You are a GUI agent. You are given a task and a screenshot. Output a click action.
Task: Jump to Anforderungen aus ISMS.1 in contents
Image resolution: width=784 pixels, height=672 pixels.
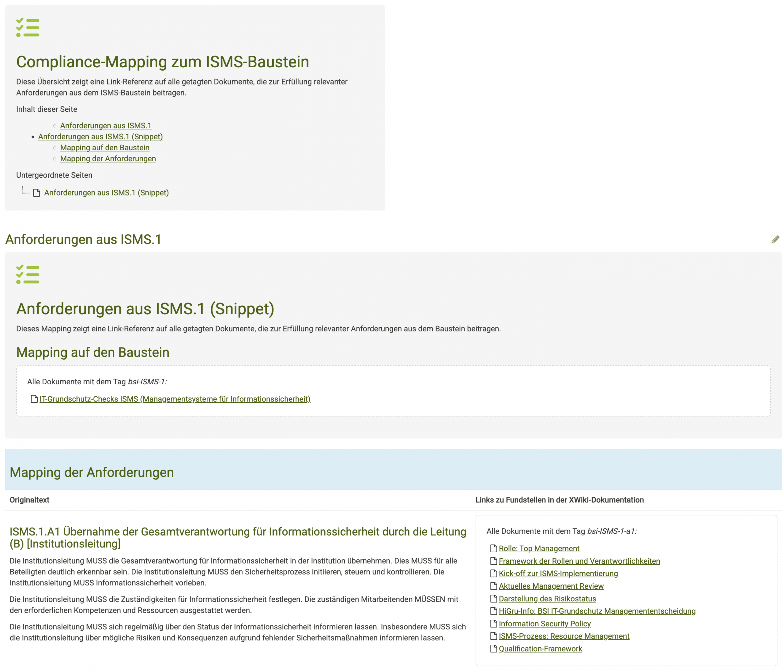[x=106, y=125]
